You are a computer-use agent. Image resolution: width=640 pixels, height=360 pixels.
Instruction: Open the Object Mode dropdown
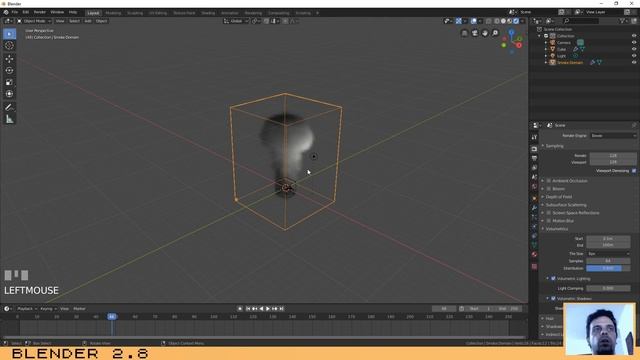click(x=34, y=21)
